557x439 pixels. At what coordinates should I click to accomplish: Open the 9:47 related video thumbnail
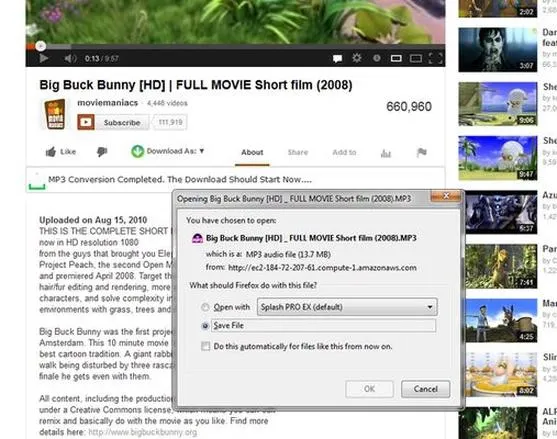click(498, 158)
